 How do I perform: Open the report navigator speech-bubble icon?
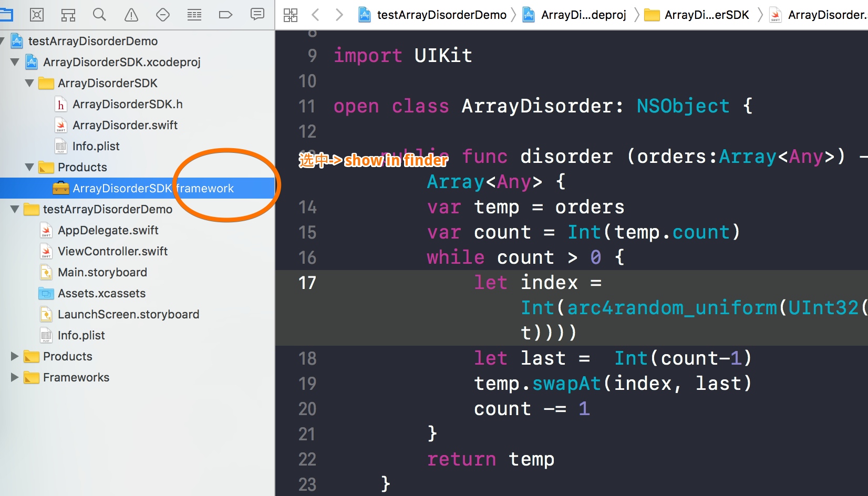click(257, 15)
